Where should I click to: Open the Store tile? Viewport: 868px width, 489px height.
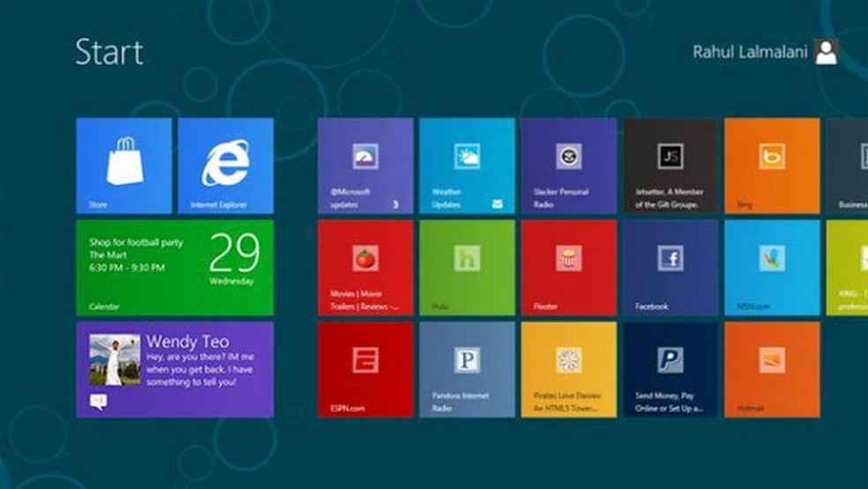(x=124, y=166)
